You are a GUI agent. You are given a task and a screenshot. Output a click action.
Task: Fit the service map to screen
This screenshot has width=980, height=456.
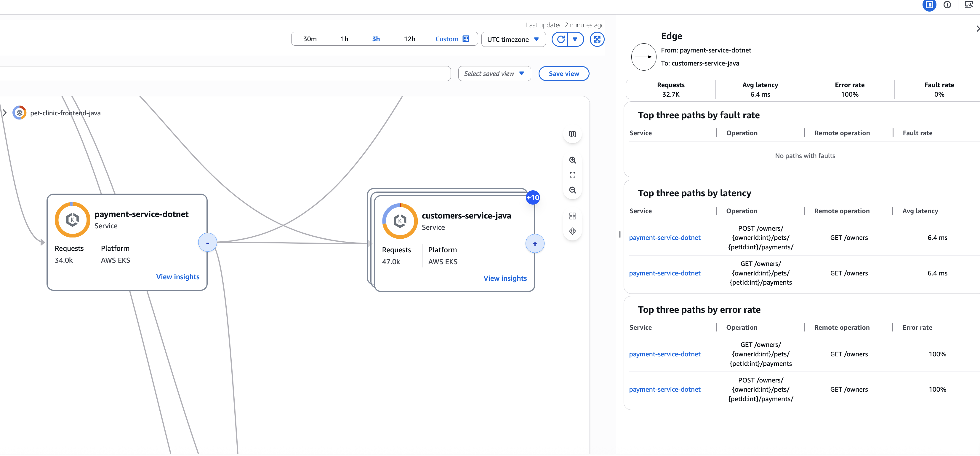click(573, 175)
